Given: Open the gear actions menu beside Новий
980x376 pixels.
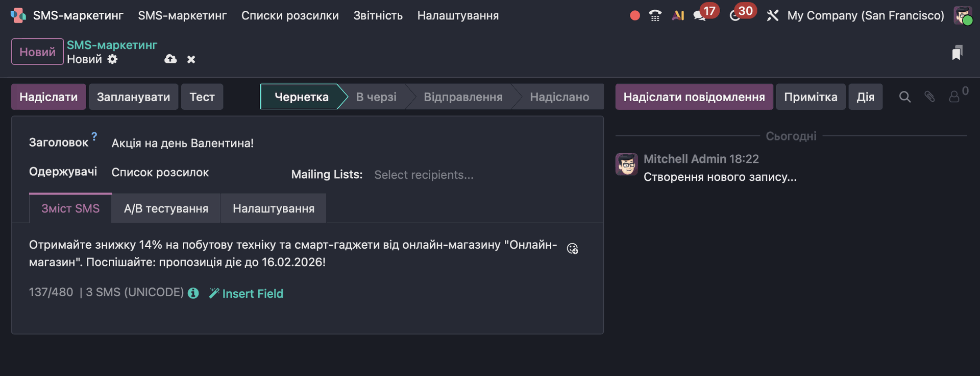Looking at the screenshot, I should point(112,59).
